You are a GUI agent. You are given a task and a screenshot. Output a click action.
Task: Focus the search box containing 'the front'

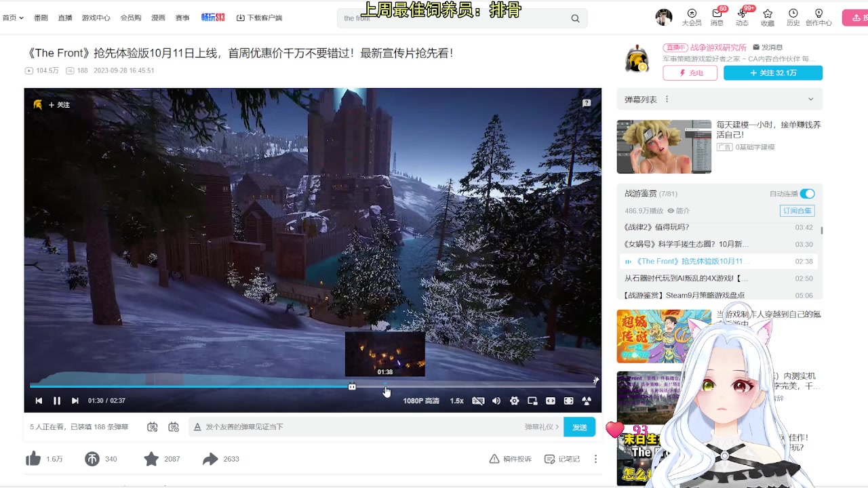[453, 18]
